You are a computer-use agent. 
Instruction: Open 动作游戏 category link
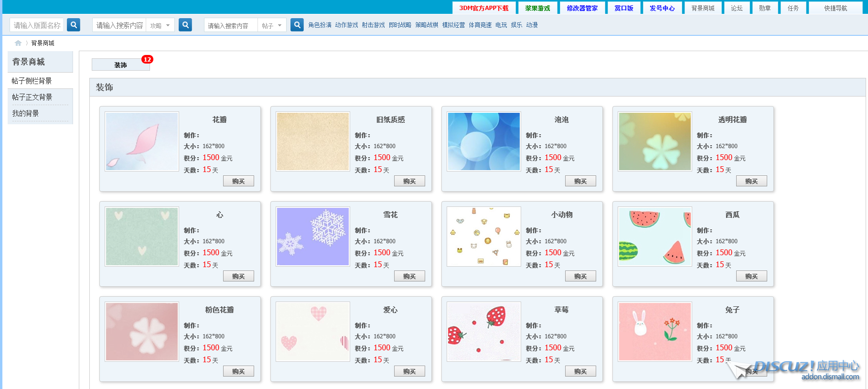coord(346,25)
